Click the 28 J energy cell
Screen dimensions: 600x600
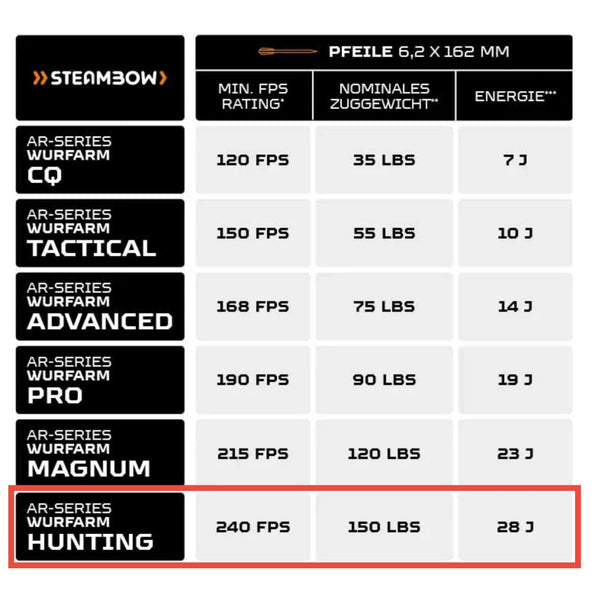coord(514,527)
